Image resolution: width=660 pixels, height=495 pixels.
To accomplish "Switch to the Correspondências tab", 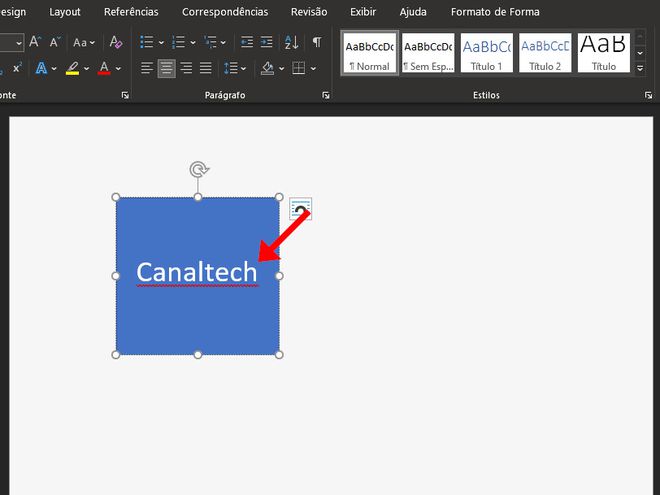I will click(225, 12).
